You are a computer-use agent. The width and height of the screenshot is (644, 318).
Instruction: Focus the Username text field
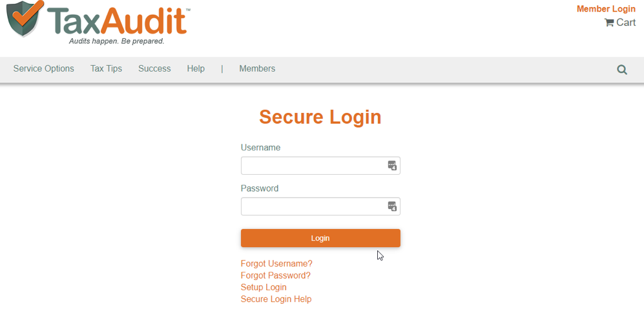[313, 166]
